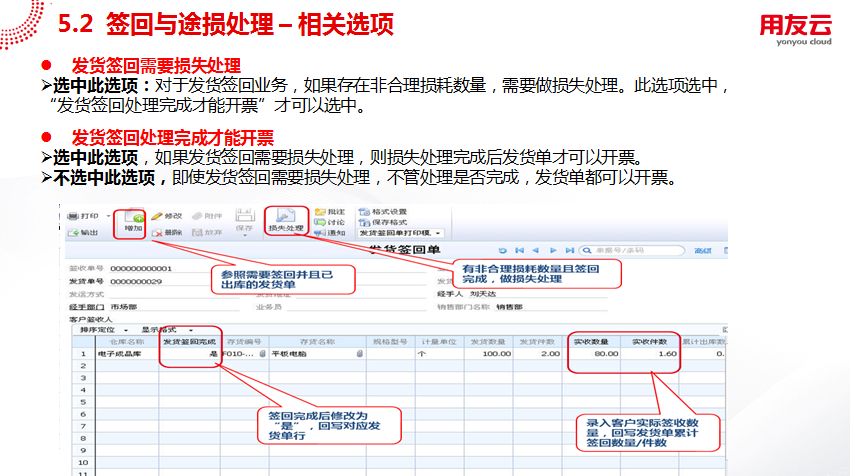Click the 讨论 discussion icon

320,222
